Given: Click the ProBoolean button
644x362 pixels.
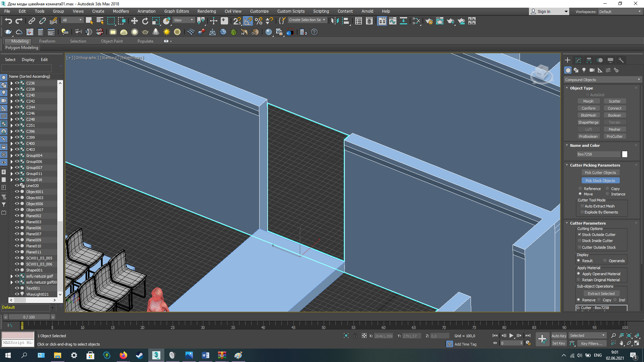Looking at the screenshot, I should click(588, 136).
